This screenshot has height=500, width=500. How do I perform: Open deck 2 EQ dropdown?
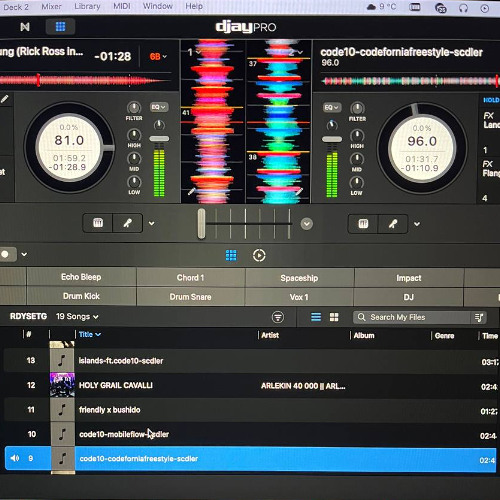point(332,107)
